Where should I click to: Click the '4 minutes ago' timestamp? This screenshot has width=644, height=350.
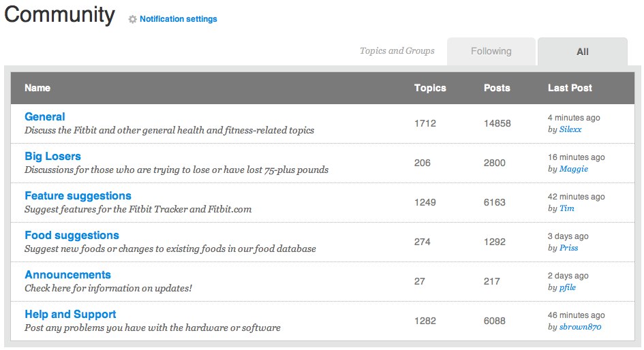574,118
